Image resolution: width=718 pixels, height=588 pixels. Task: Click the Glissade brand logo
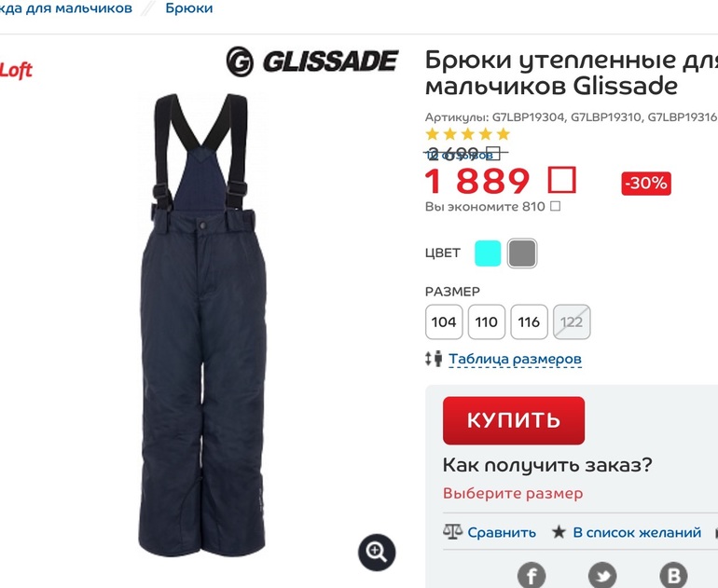click(312, 62)
